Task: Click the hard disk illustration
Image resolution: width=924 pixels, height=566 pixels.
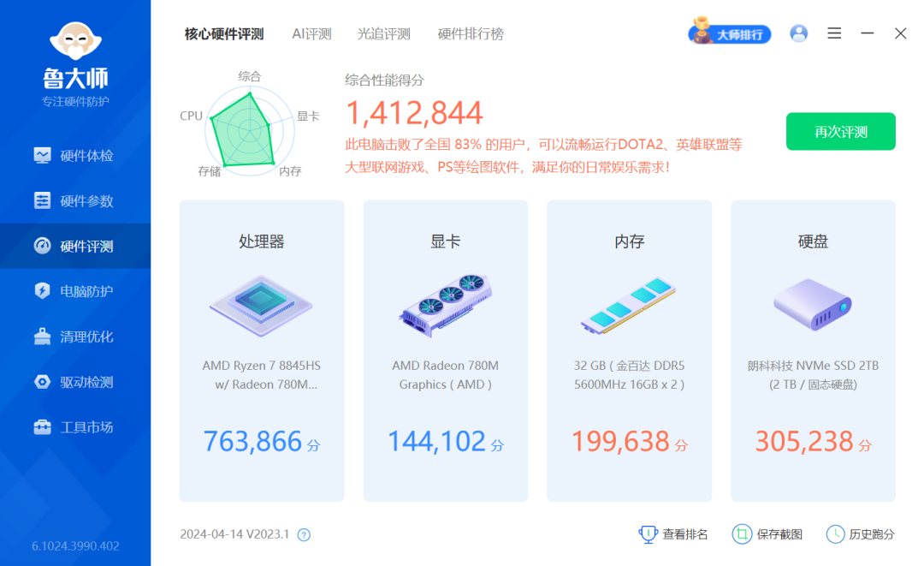Action: pyautogui.click(x=813, y=304)
